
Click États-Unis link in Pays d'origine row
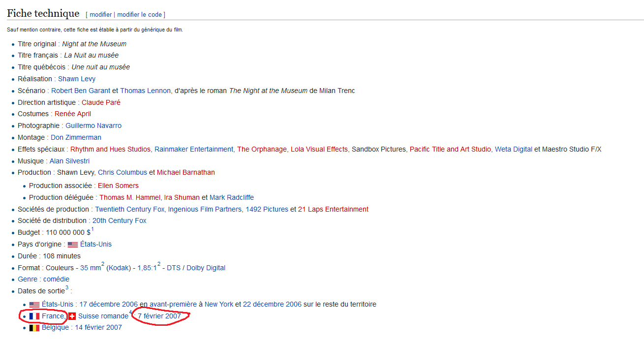tap(96, 244)
